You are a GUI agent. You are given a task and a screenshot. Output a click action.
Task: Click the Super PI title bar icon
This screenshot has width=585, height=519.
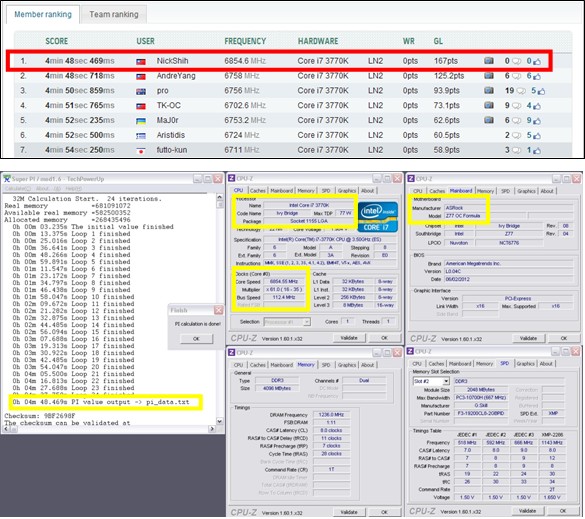coord(7,179)
